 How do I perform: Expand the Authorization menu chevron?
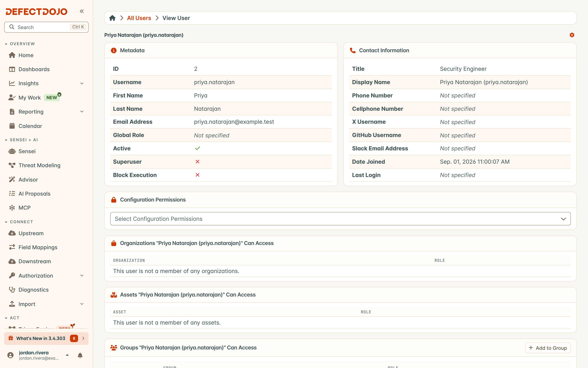(82, 276)
